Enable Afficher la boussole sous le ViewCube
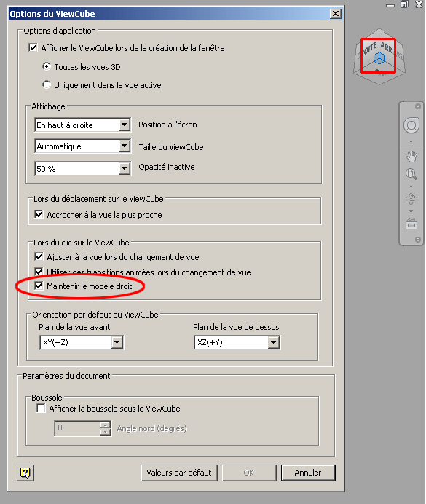This screenshot has width=426, height=504. pos(41,408)
